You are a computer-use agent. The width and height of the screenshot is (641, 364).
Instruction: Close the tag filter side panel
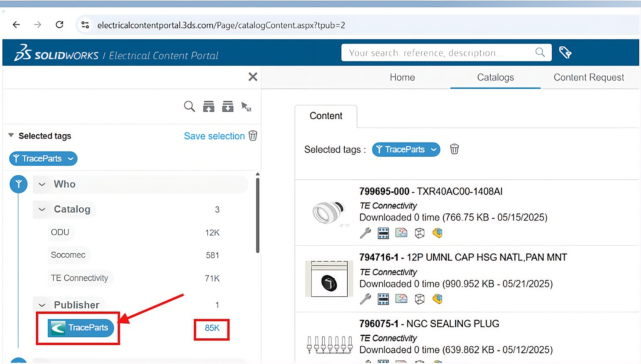253,77
